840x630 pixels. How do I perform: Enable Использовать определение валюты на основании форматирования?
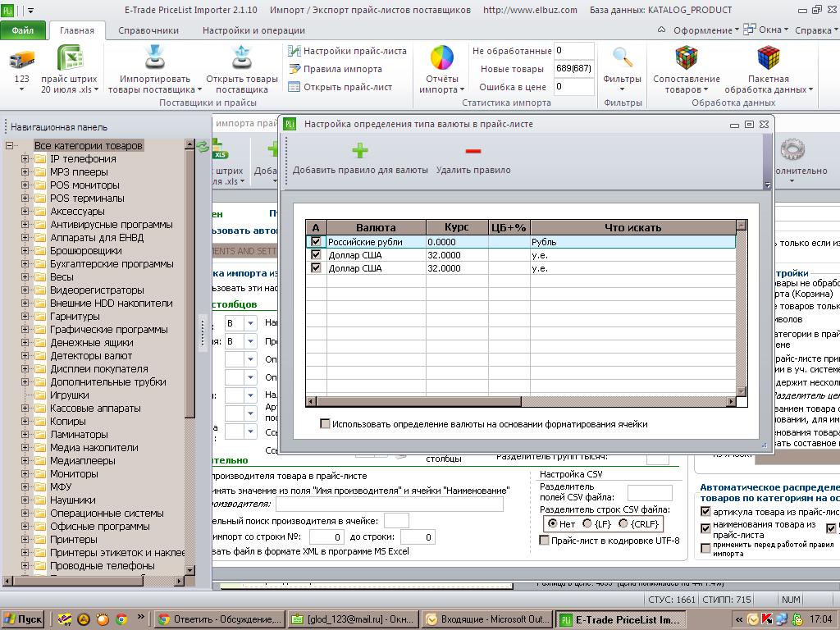tap(325, 424)
